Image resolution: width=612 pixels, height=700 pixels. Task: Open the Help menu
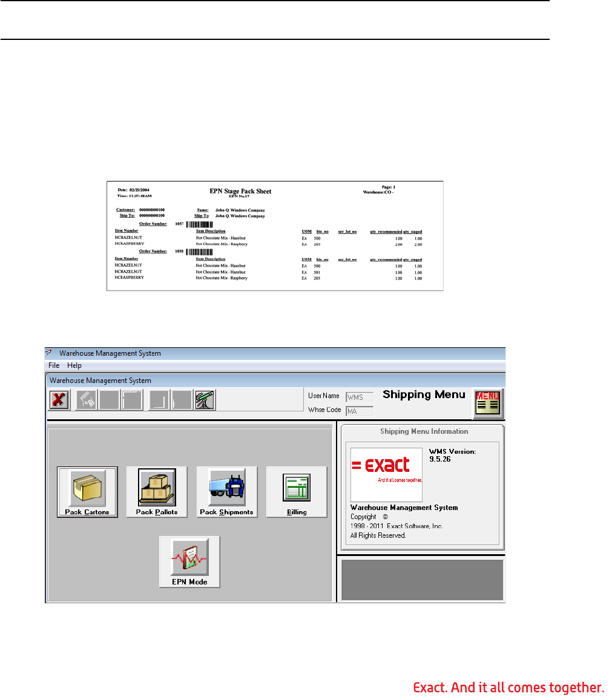pyautogui.click(x=74, y=365)
